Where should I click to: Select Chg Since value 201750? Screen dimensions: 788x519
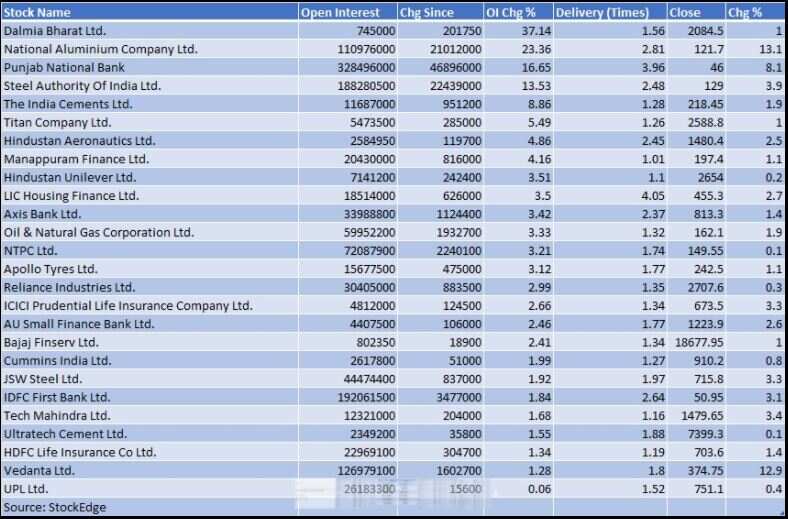462,31
